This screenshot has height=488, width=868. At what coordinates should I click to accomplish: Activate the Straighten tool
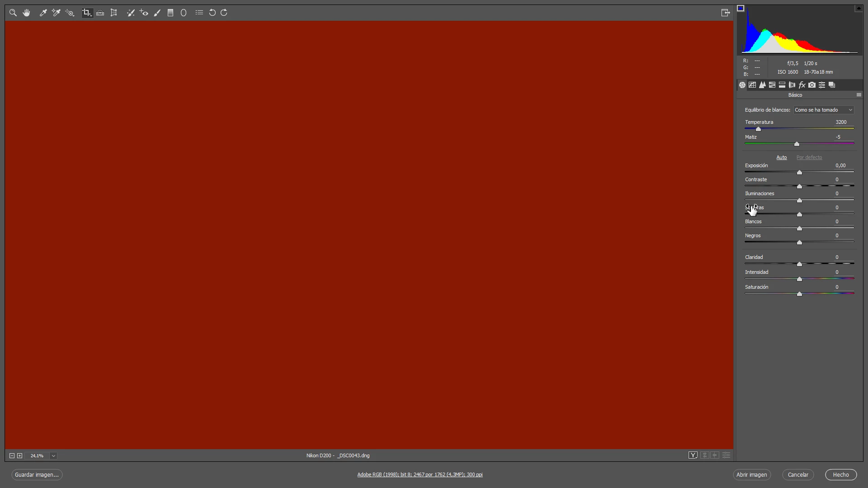tap(100, 13)
